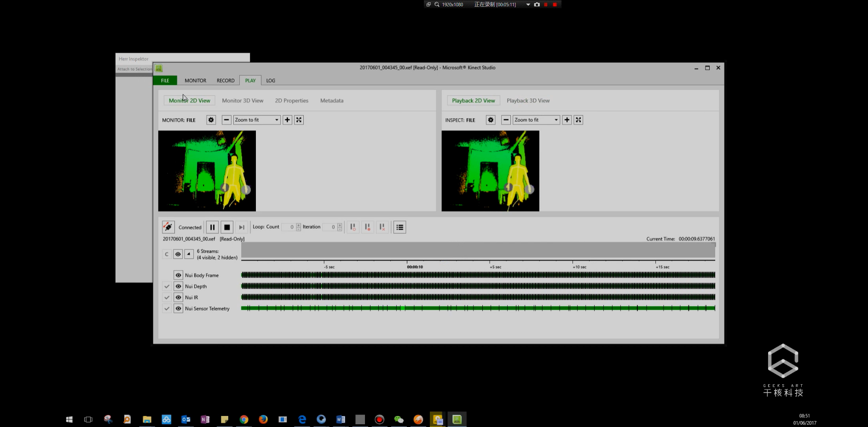Toggle visibility of all streams

178,254
